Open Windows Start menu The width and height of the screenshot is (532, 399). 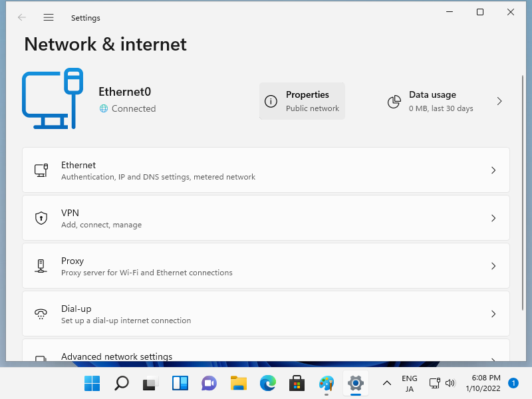pyautogui.click(x=92, y=383)
